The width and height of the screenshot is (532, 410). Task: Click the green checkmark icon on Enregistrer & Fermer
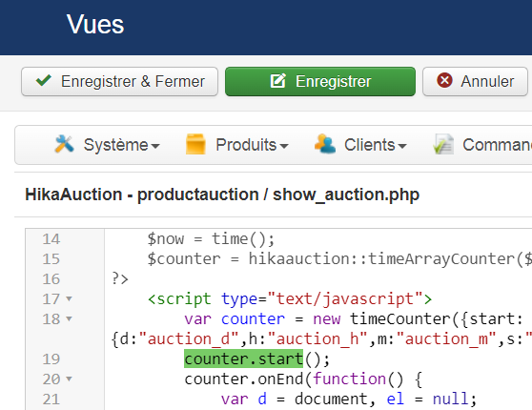click(44, 80)
